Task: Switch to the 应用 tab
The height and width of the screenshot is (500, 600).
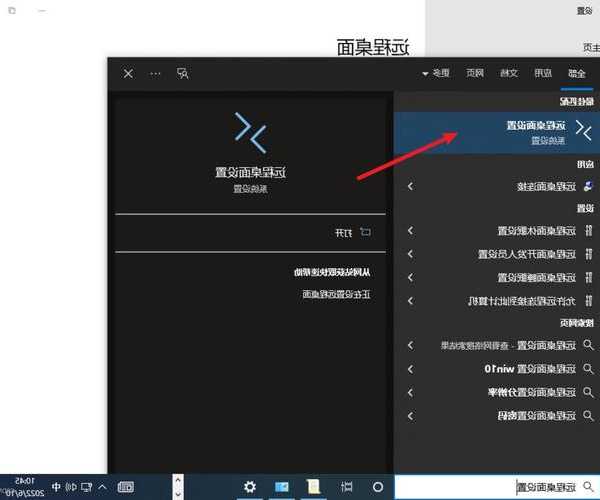Action: [x=539, y=73]
